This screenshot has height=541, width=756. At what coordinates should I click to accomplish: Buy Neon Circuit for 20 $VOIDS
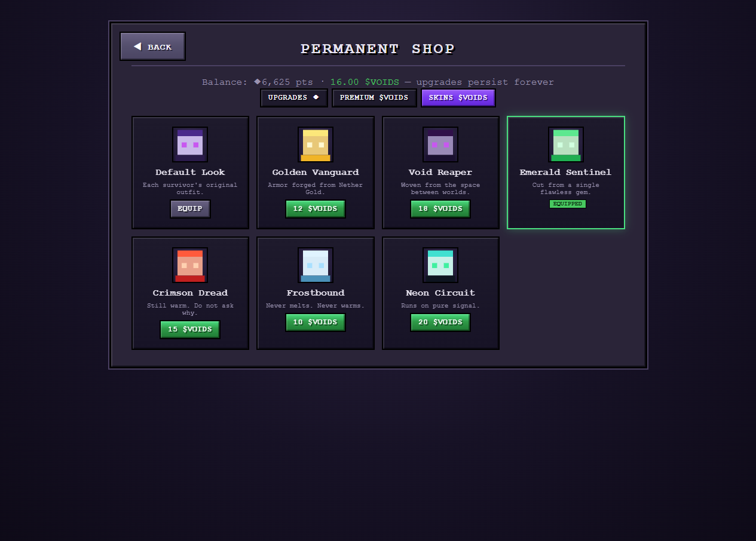coord(440,322)
